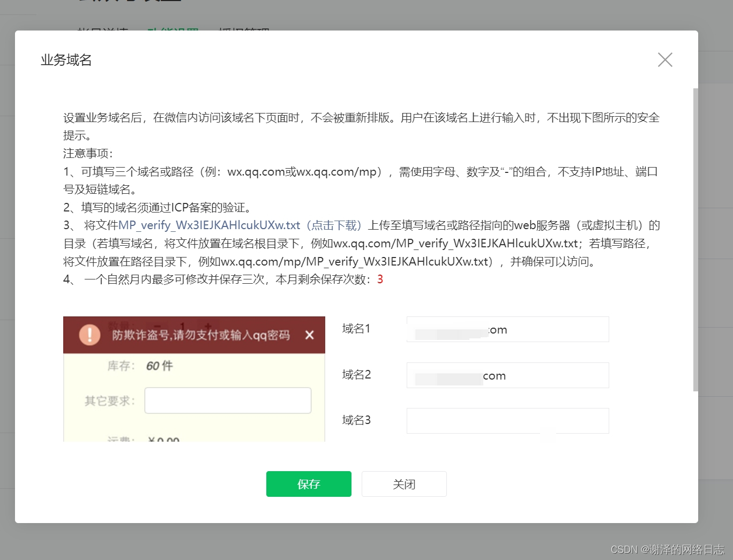Click the 域名3 label

(x=356, y=420)
